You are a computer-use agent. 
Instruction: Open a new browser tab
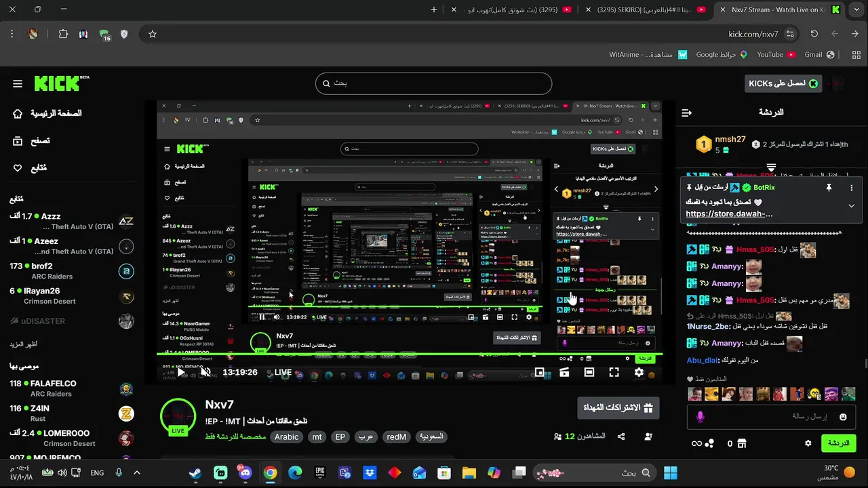click(x=434, y=9)
